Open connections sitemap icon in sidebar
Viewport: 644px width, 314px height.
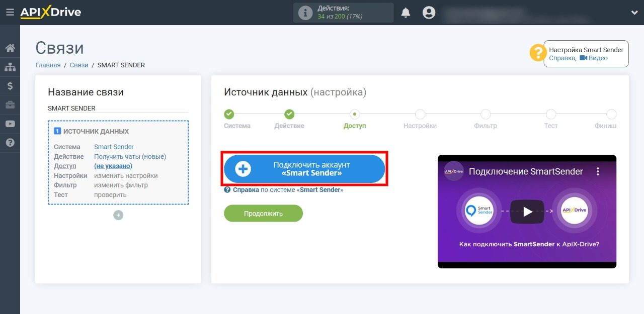tap(10, 67)
